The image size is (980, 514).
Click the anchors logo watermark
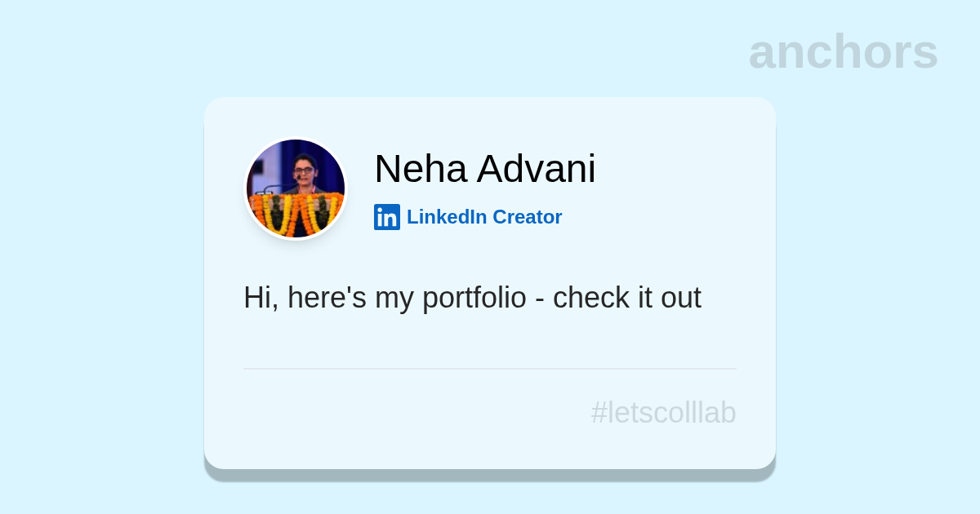click(843, 52)
